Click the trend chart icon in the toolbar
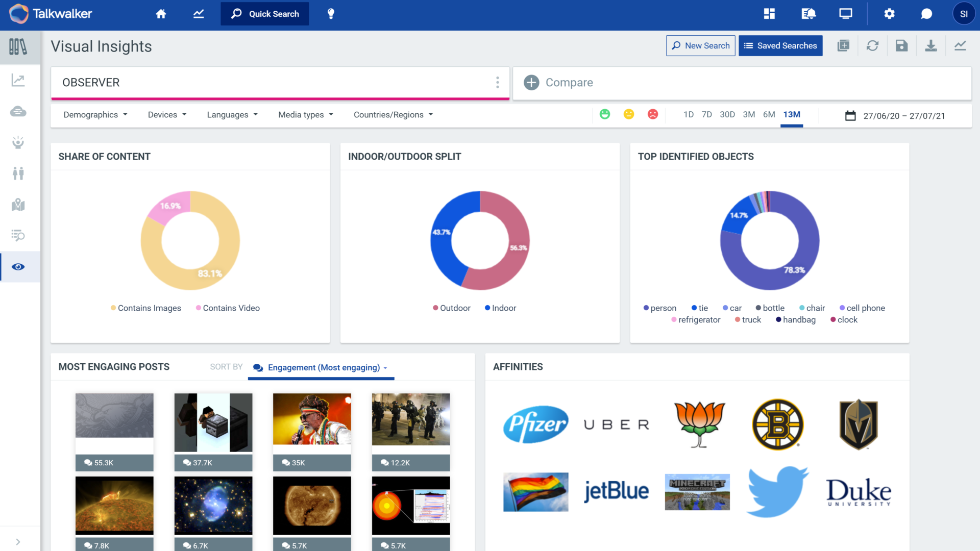The image size is (980, 551). [960, 46]
